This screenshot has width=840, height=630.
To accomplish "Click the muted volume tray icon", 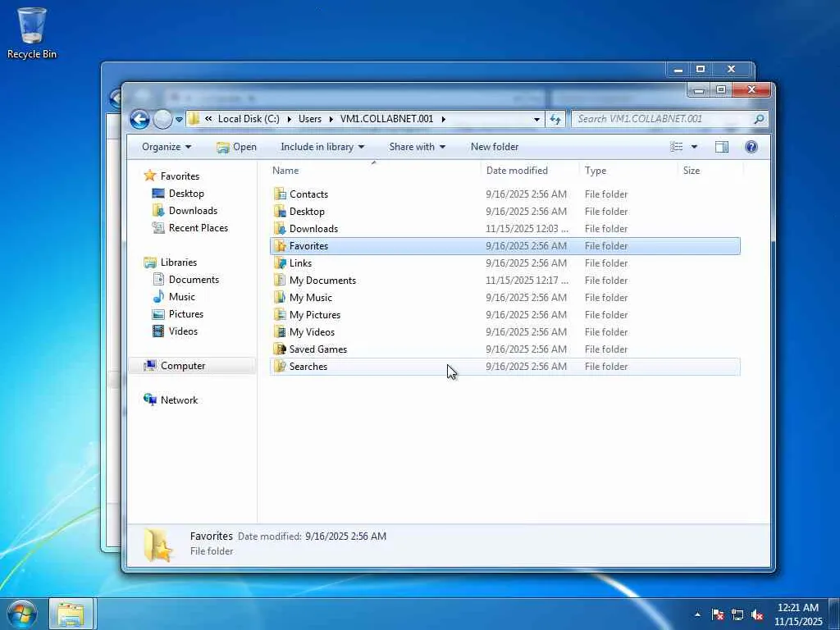I will click(x=757, y=614).
